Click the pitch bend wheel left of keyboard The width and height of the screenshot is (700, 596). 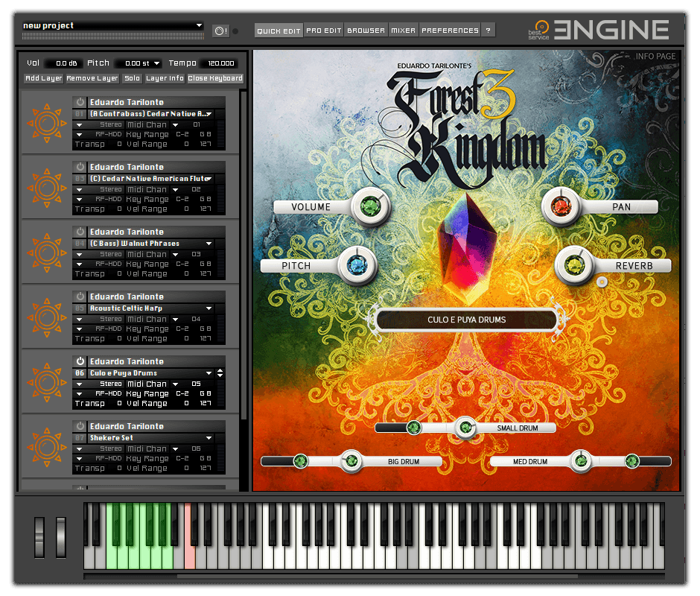tap(39, 537)
